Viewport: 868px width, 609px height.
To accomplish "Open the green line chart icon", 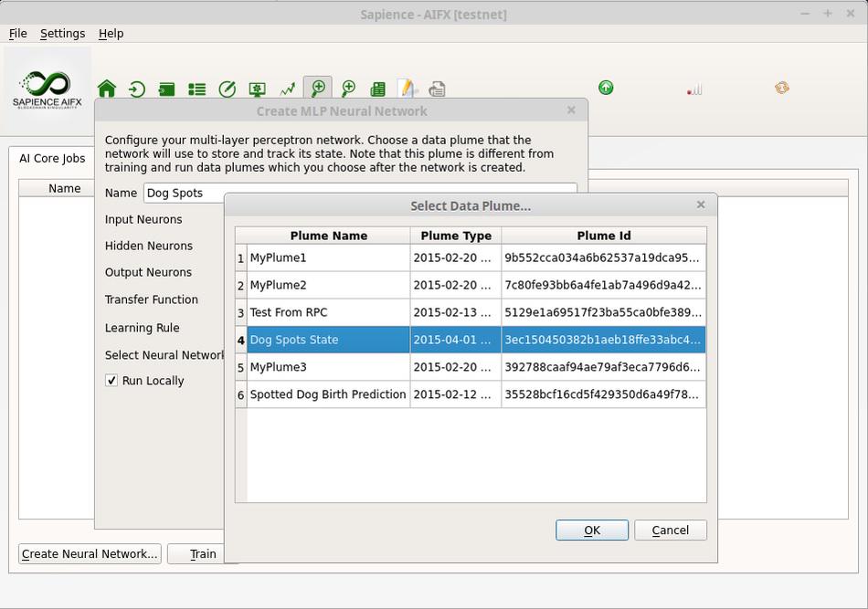I will coord(287,89).
